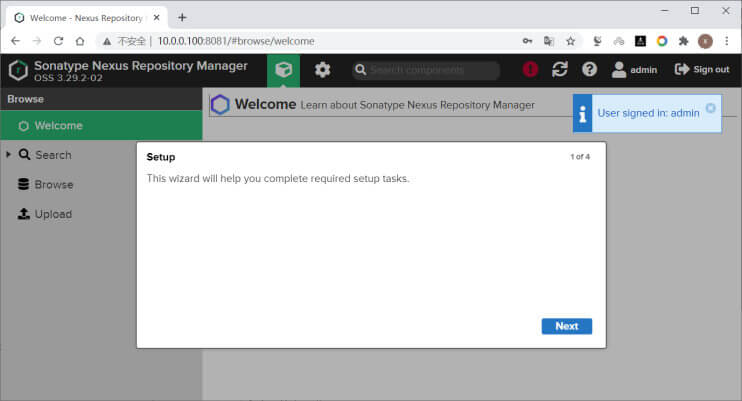Click the '1 of 4' step indicator
Viewport: 742px width, 401px height.
(580, 157)
